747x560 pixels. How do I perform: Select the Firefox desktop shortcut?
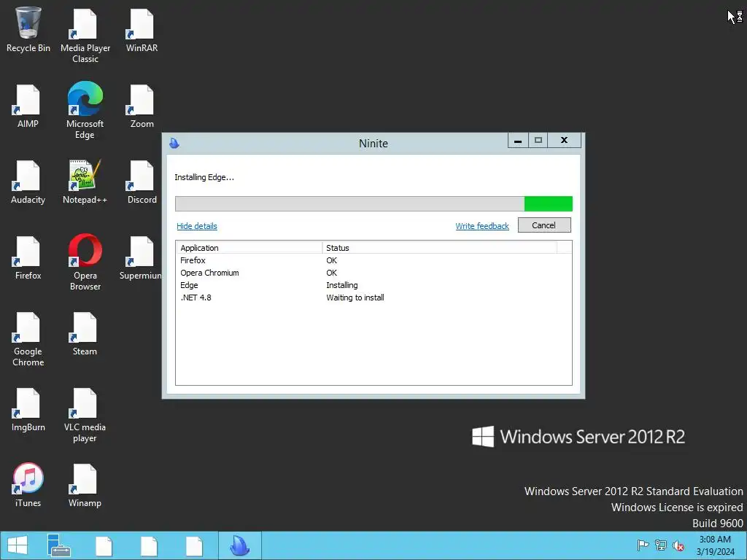[x=28, y=257]
